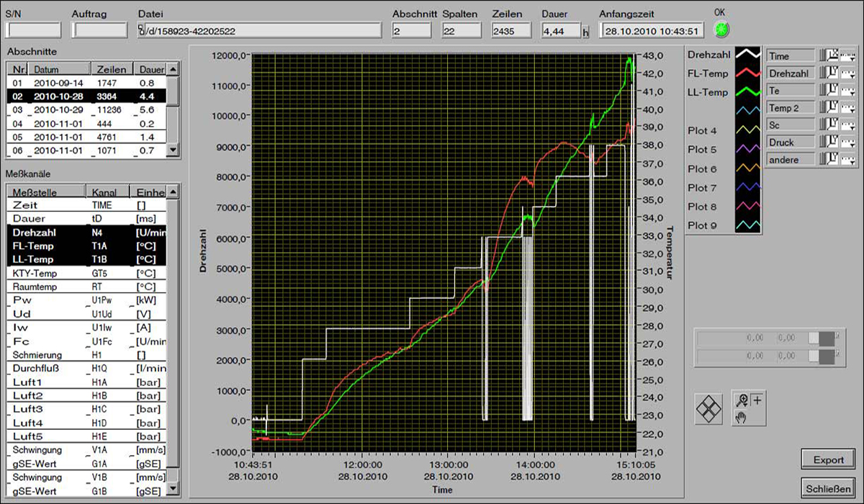
Task: Click the green OK status LED
Action: (721, 30)
